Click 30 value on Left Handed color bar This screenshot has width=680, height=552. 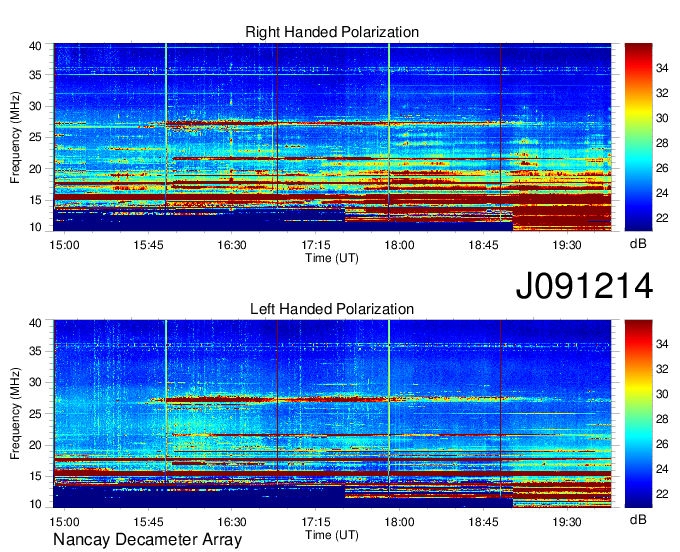pyautogui.click(x=662, y=395)
